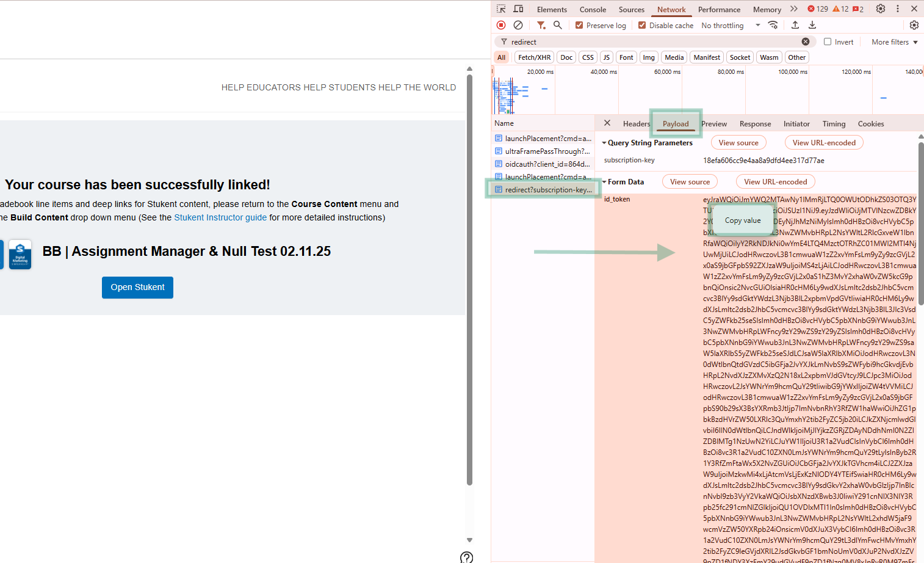Toggle the Preserve log checkbox
Viewport: 924px width, 563px height.
coord(579,25)
